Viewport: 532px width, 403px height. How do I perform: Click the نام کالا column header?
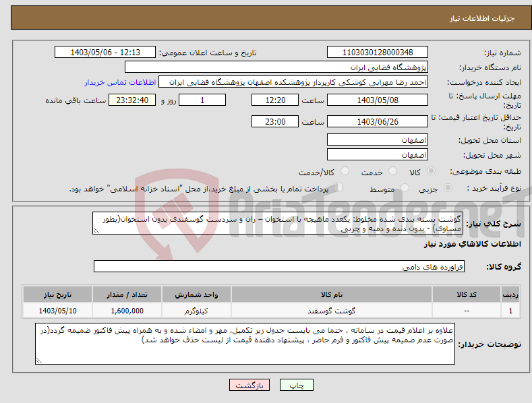(332, 294)
